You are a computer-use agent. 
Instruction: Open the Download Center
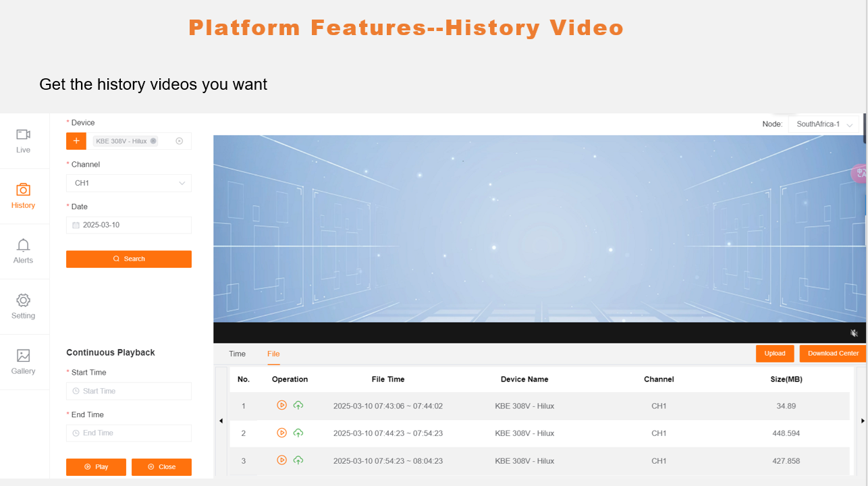tap(833, 354)
